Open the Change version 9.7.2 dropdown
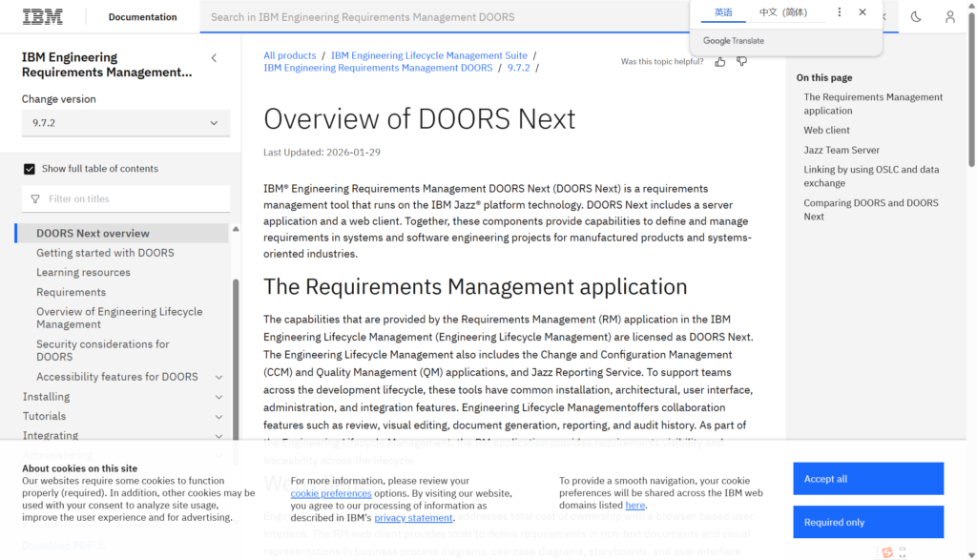This screenshot has height=560, width=977. (125, 123)
